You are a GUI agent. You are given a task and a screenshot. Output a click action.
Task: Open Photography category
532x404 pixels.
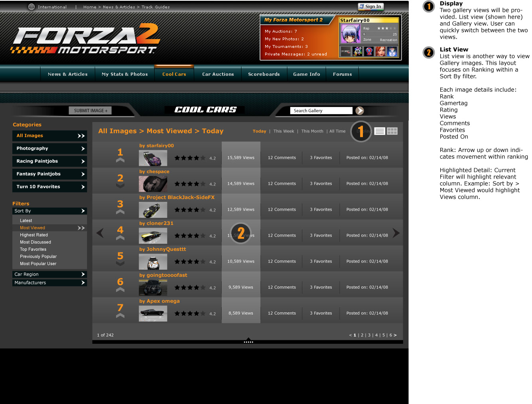point(49,148)
